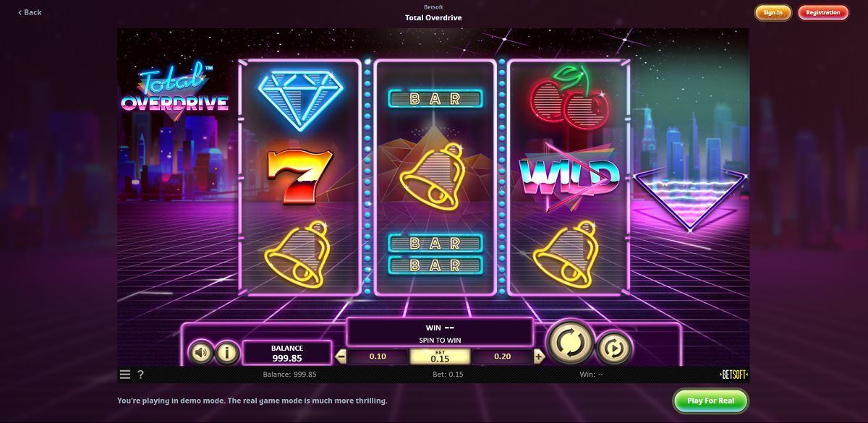This screenshot has width=868, height=423.
Task: Open the paytable info button
Action: (227, 353)
